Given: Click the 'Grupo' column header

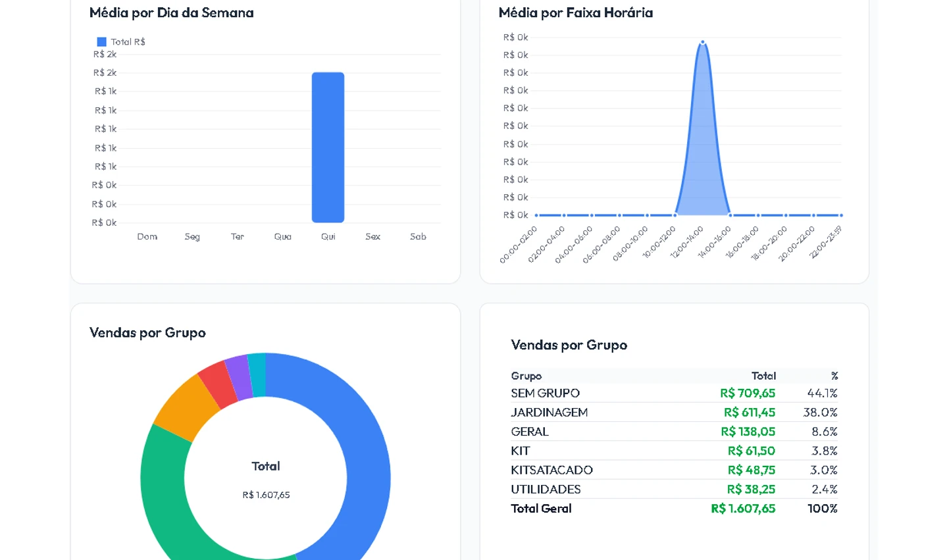Looking at the screenshot, I should coord(526,376).
